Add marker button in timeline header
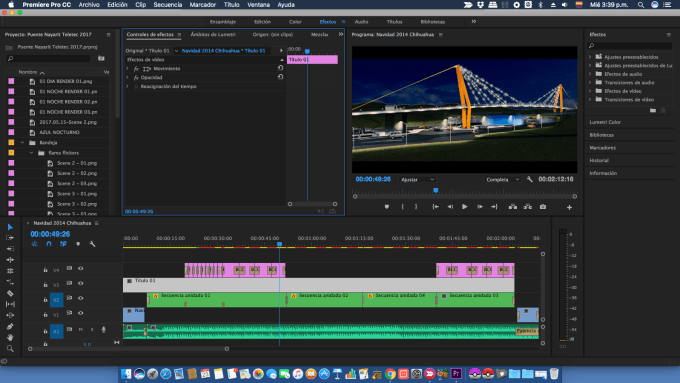This screenshot has height=383, width=680. click(x=78, y=244)
